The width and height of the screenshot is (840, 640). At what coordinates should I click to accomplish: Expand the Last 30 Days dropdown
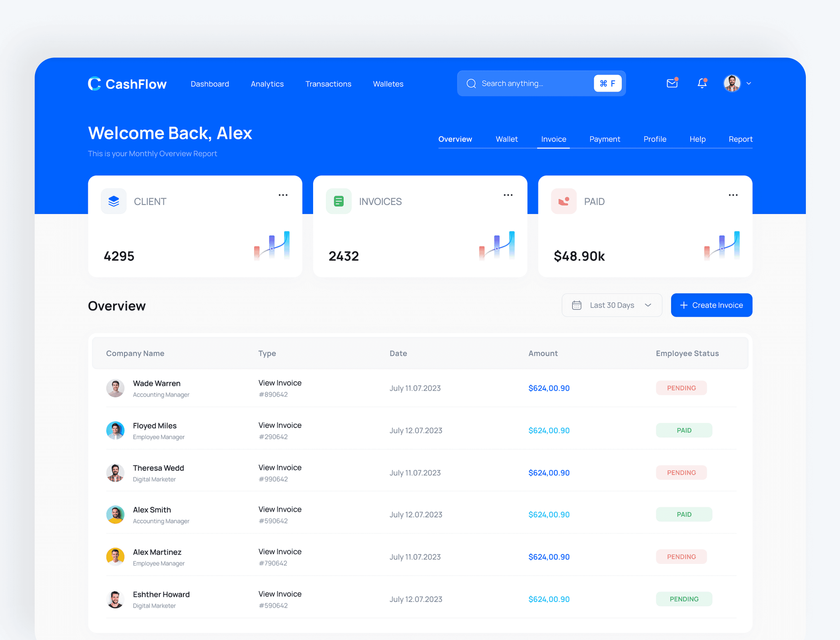tap(648, 305)
